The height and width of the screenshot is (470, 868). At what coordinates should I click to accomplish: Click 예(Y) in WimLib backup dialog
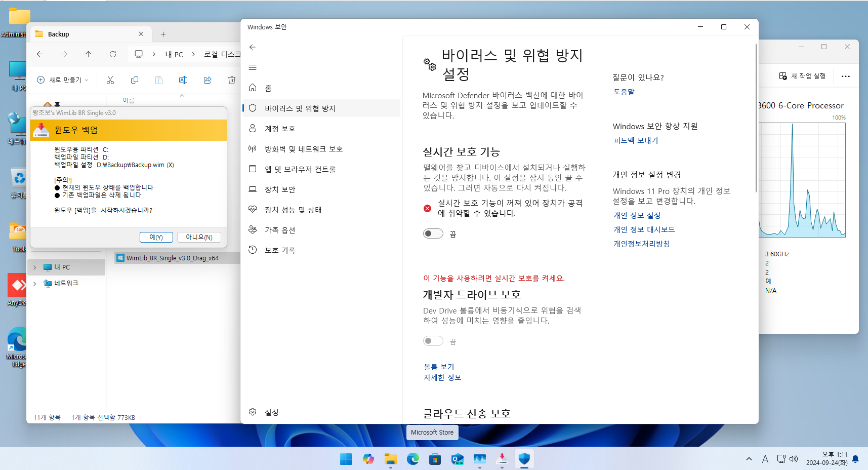(x=156, y=237)
